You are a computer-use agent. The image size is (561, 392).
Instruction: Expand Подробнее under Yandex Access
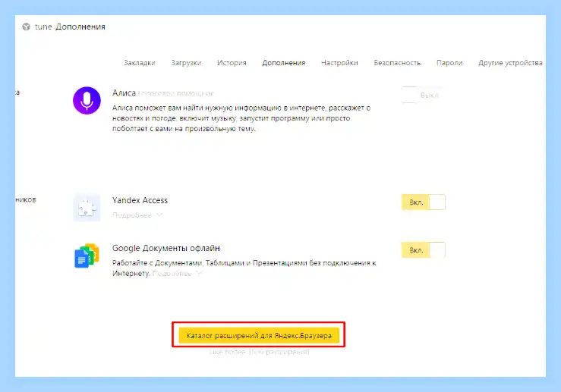coord(137,215)
